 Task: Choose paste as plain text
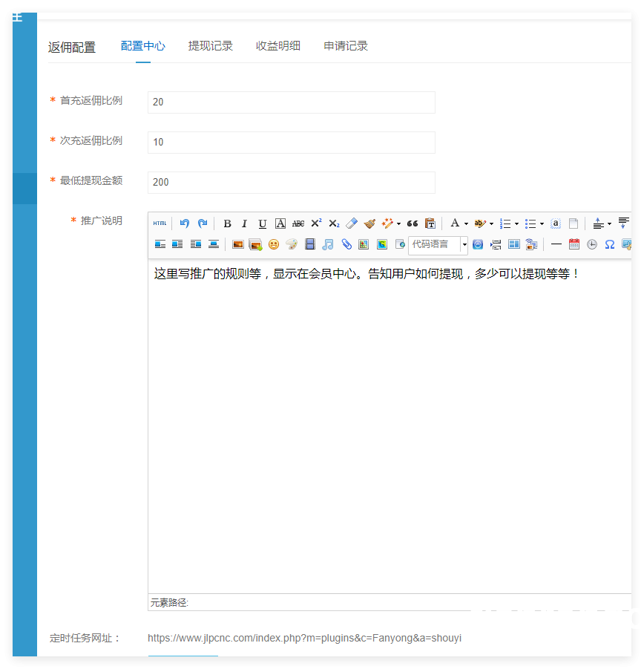[x=430, y=223]
